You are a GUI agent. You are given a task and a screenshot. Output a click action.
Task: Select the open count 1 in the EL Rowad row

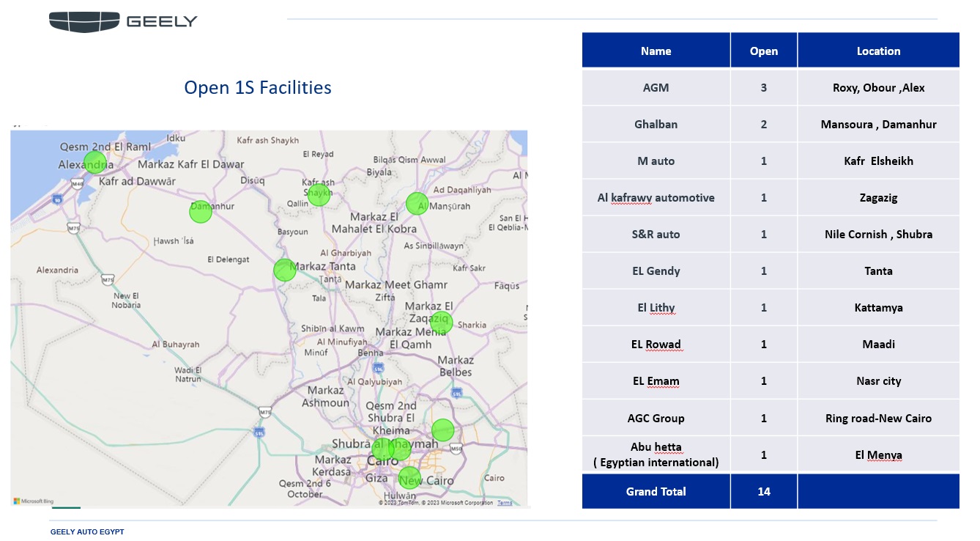tap(764, 344)
